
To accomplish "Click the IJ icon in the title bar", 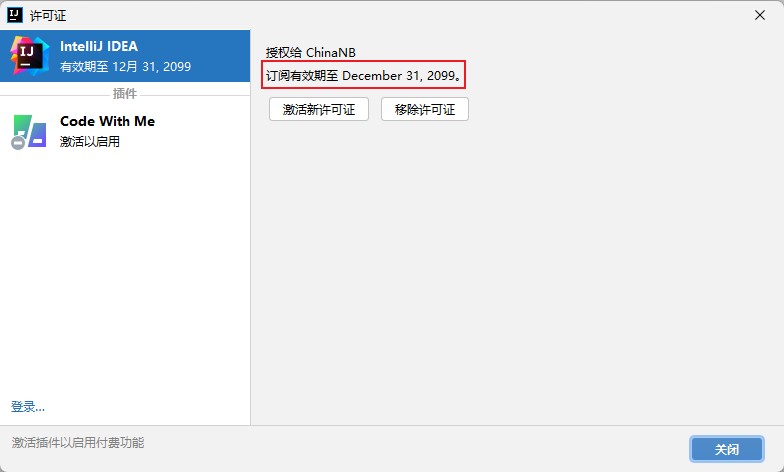I will click(15, 15).
